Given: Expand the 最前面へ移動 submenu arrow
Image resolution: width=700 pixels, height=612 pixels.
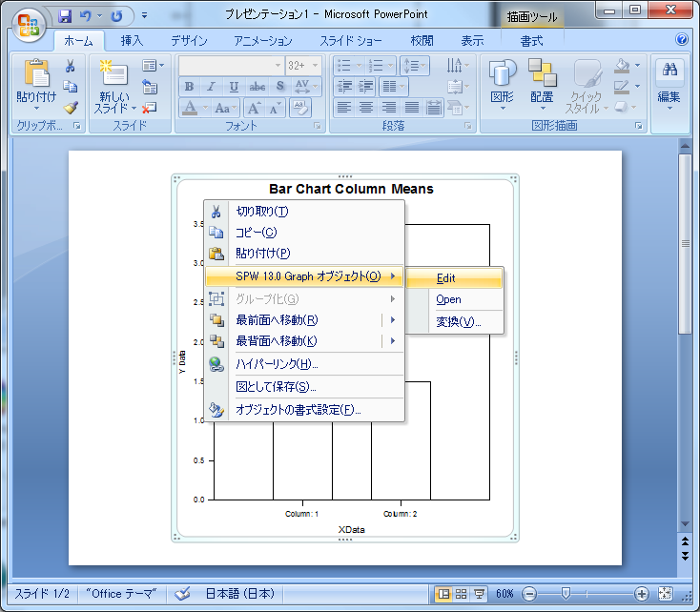Looking at the screenshot, I should tap(393, 319).
